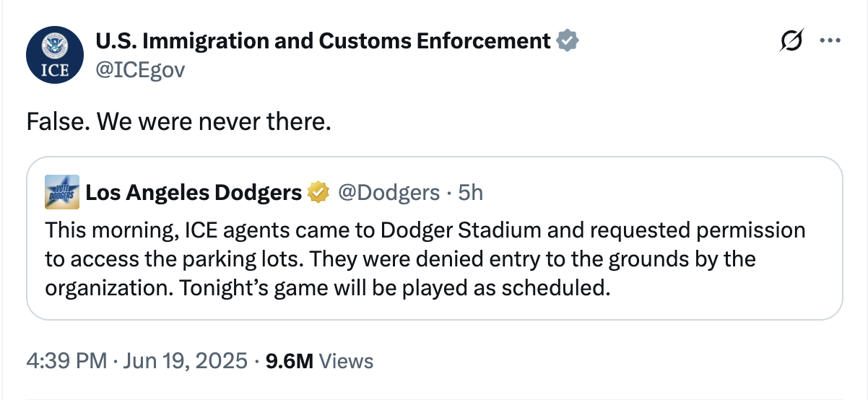
Task: Click the Vote Dodgers avatar thumbnail
Action: pyautogui.click(x=61, y=192)
